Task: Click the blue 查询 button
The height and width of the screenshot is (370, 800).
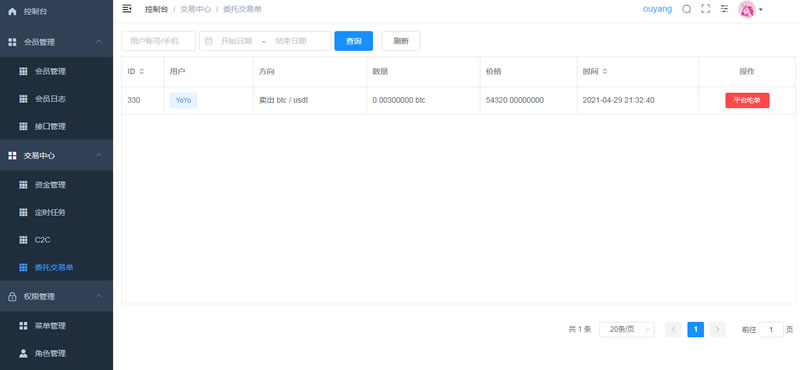Action: click(354, 41)
